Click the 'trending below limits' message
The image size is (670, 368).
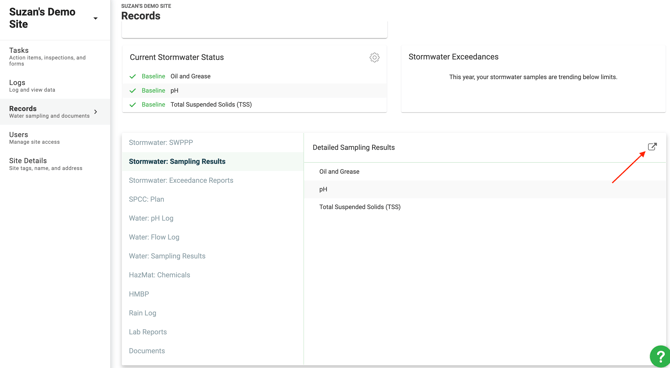533,77
